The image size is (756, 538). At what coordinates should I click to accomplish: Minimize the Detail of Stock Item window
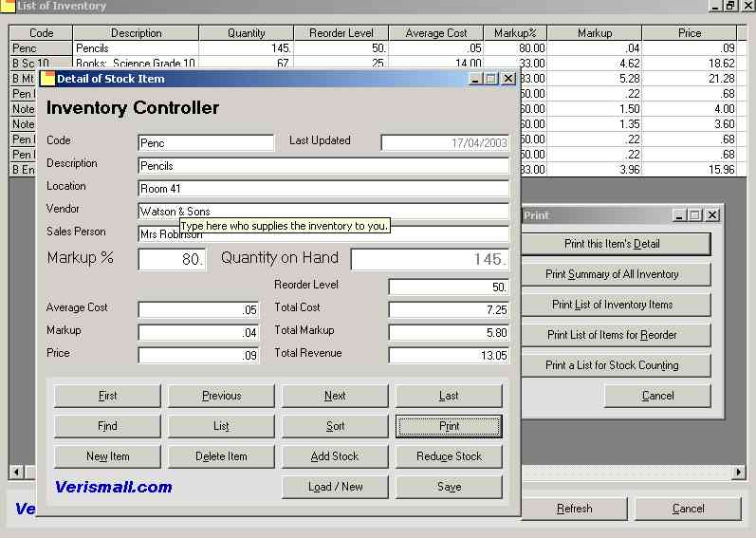click(x=475, y=79)
